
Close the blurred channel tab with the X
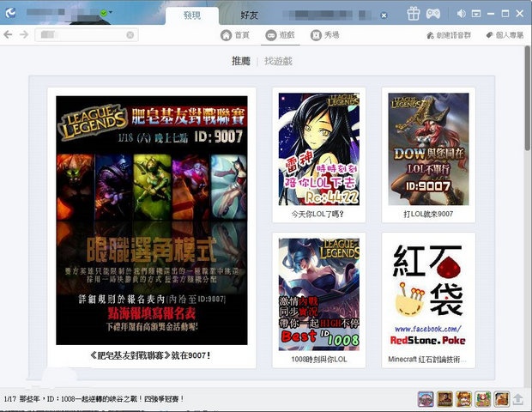384,15
